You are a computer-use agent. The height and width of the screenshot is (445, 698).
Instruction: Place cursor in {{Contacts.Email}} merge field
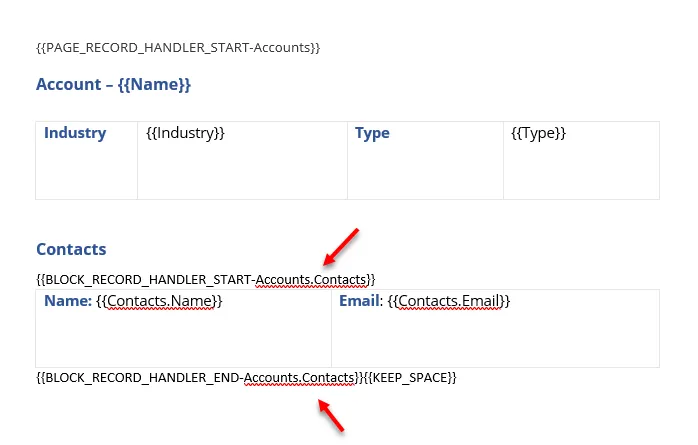point(449,301)
